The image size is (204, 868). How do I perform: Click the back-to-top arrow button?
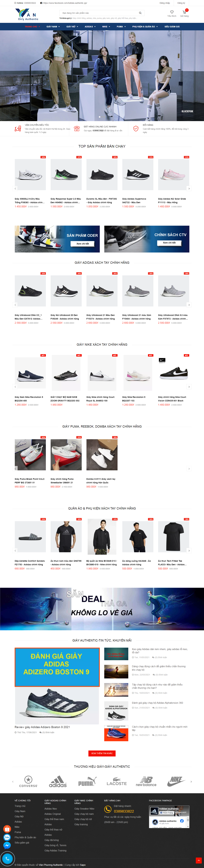coord(199,860)
